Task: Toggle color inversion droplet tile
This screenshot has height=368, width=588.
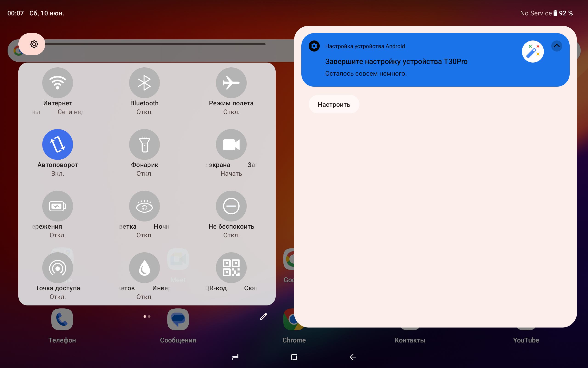Action: click(x=144, y=268)
